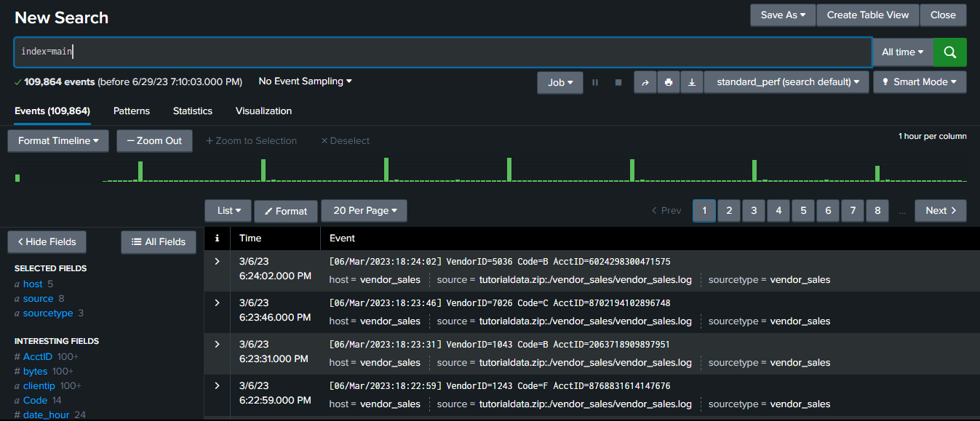Switch to the Statistics tab

(x=193, y=111)
